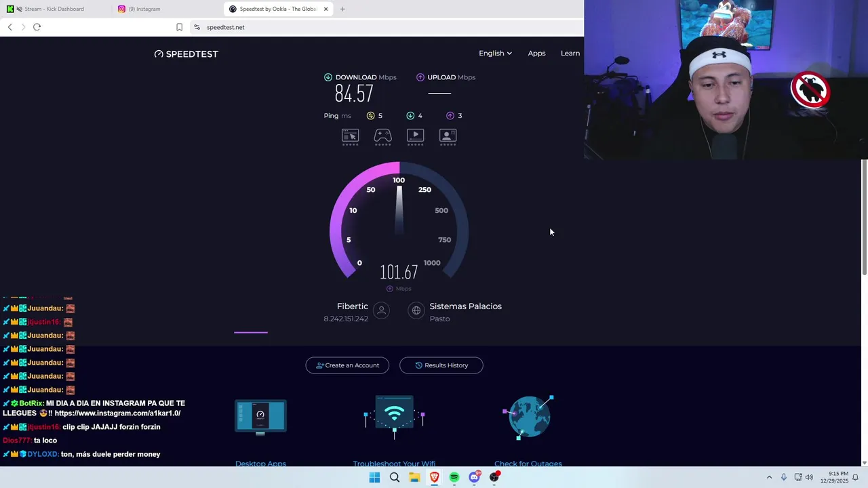Click the scrollbar down arrow
This screenshot has width=868, height=488.
coord(864,463)
